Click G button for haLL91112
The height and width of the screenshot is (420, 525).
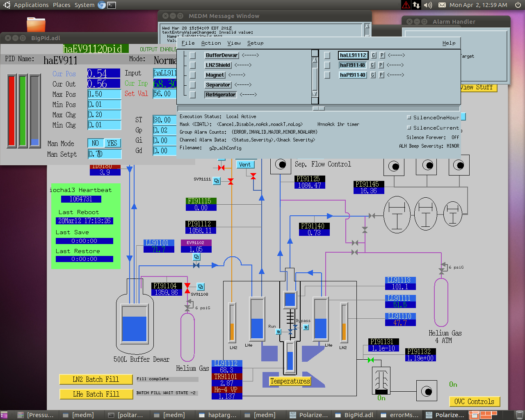(x=373, y=55)
